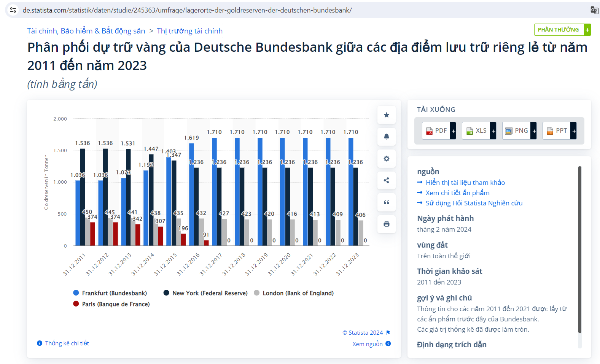The height and width of the screenshot is (364, 600).
Task: Expand the XLS download plus button
Action: pyautogui.click(x=493, y=131)
